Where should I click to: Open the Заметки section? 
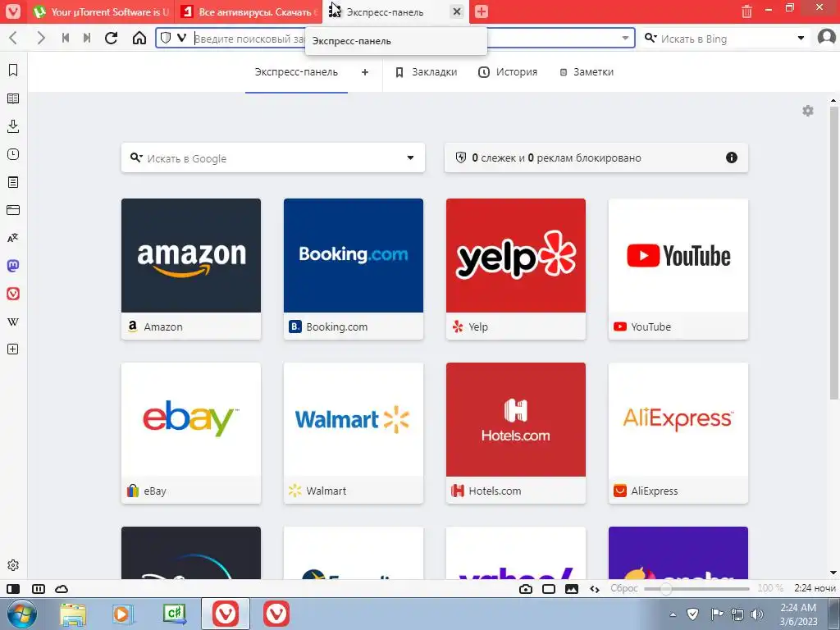(x=587, y=72)
